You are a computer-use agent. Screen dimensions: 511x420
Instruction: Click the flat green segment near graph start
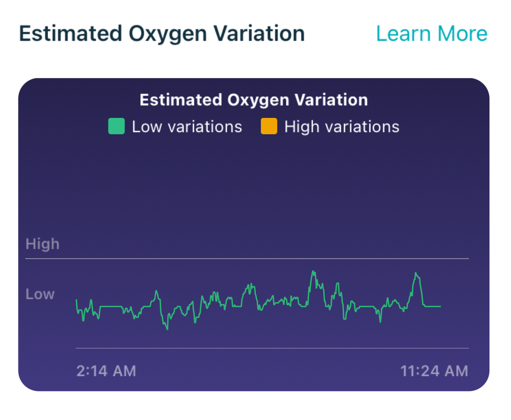pos(111,306)
